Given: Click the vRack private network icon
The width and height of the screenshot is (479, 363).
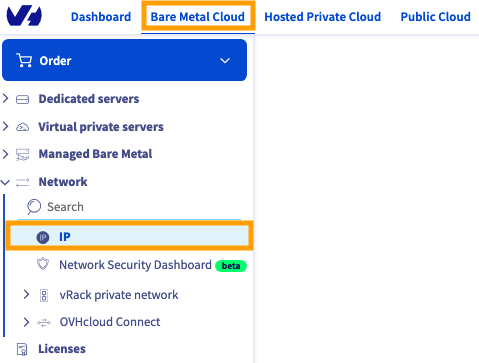Looking at the screenshot, I should [44, 295].
